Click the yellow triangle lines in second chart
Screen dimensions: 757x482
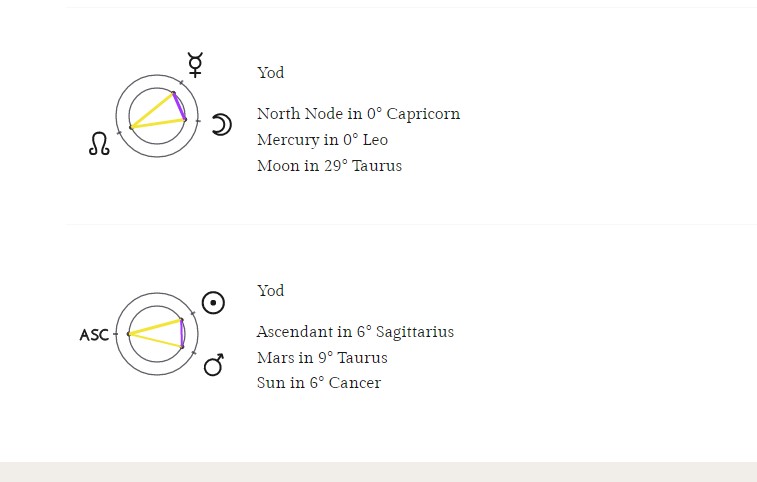(155, 333)
